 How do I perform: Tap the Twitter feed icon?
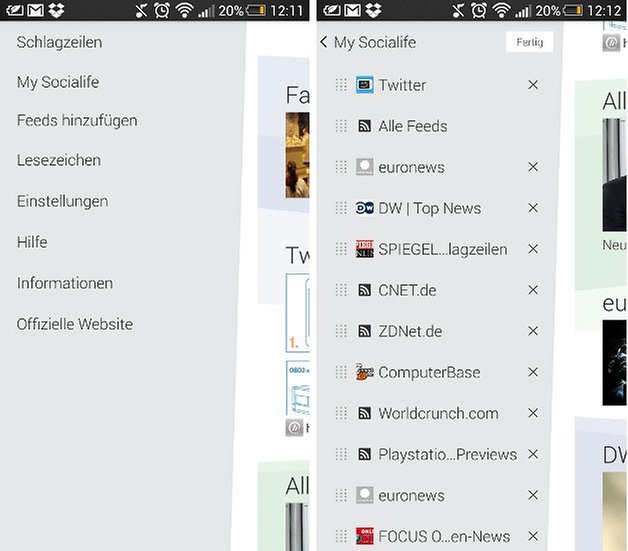click(364, 85)
